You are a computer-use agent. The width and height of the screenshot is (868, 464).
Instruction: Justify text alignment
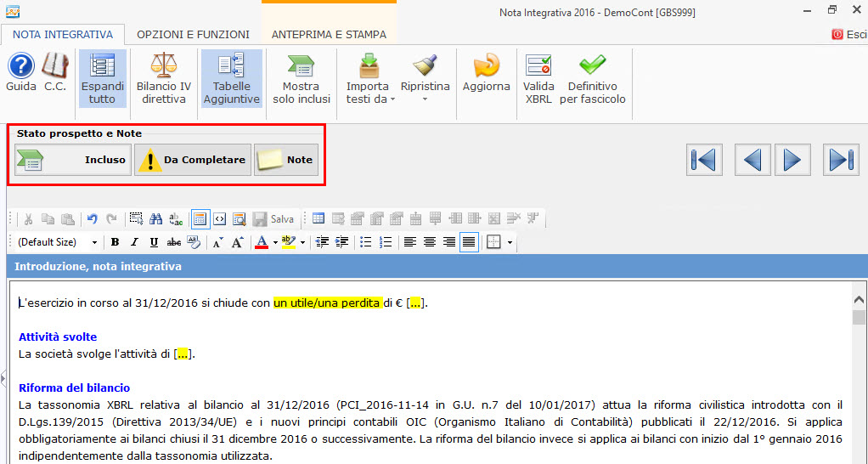click(469, 242)
